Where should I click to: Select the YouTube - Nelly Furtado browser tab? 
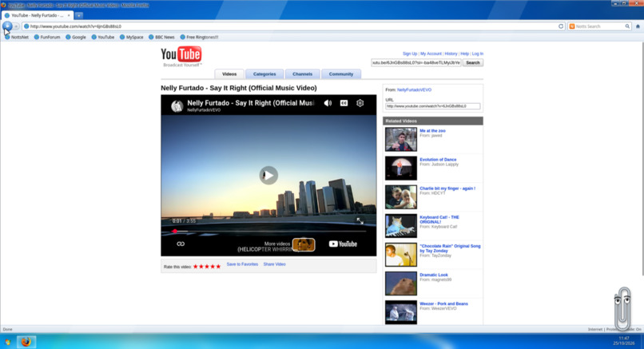click(x=37, y=15)
